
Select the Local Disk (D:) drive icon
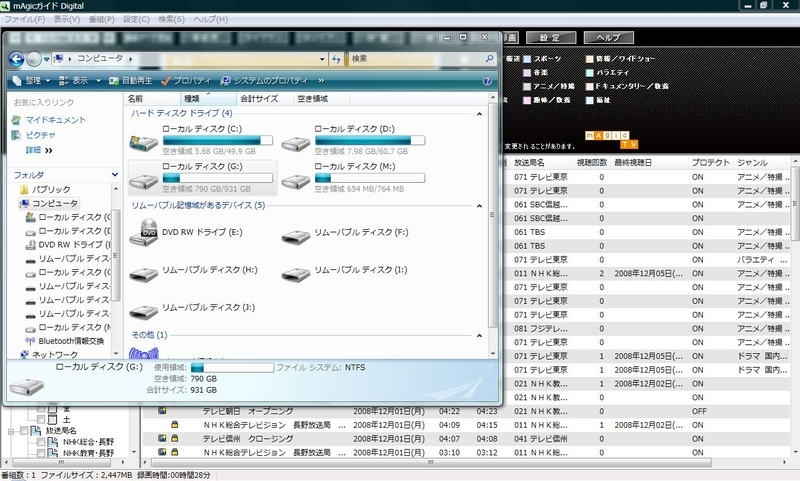(295, 144)
